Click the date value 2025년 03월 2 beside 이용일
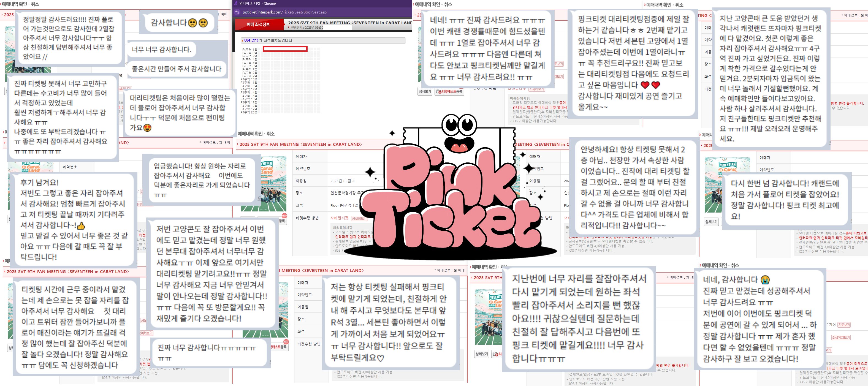This screenshot has width=868, height=386. tap(342, 181)
